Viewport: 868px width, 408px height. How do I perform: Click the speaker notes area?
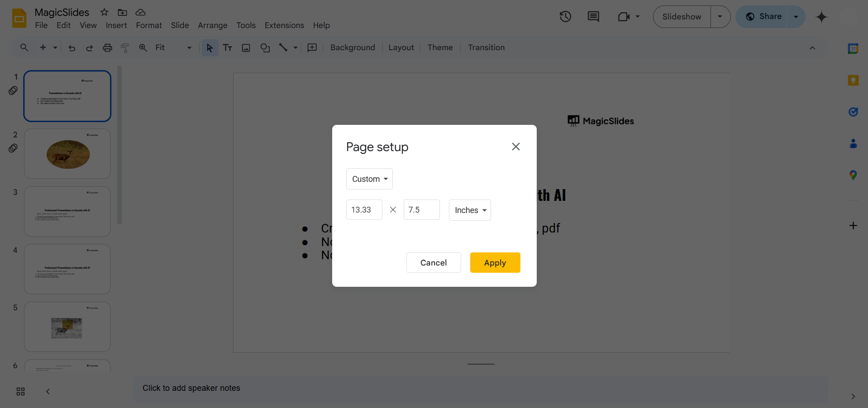point(481,389)
